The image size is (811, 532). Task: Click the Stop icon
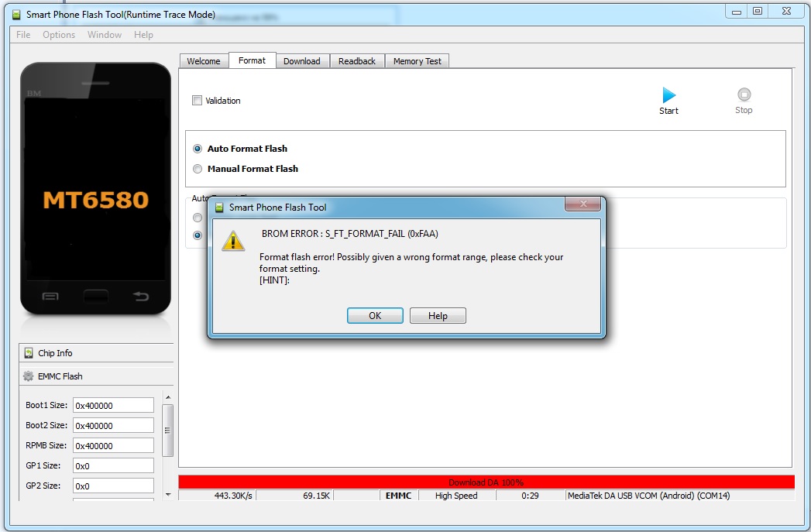point(744,94)
